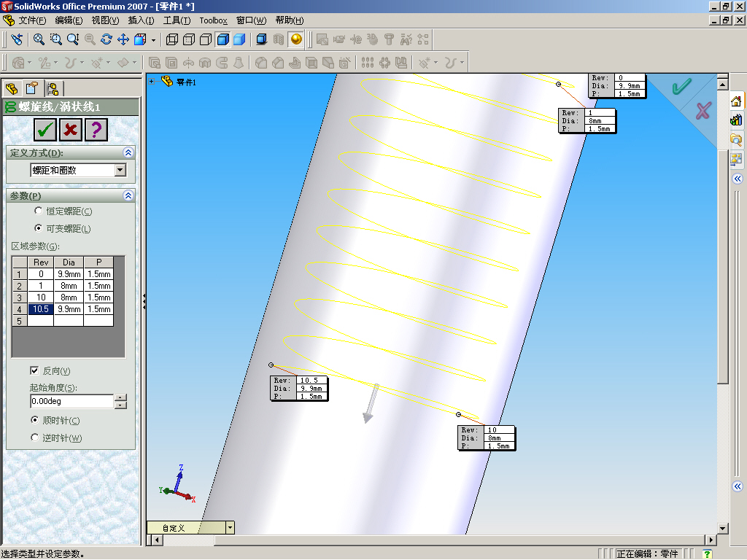Image resolution: width=747 pixels, height=560 pixels.
Task: Collapse the 定义方式 section
Action: coord(128,152)
